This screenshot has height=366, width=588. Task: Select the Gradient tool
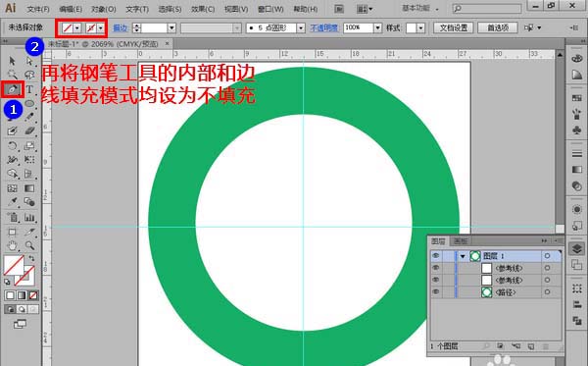29,188
